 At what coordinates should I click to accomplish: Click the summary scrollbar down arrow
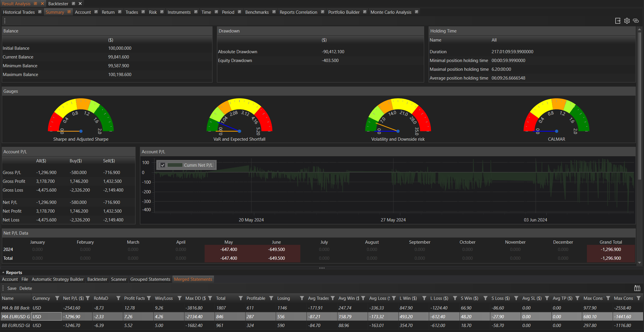click(639, 262)
